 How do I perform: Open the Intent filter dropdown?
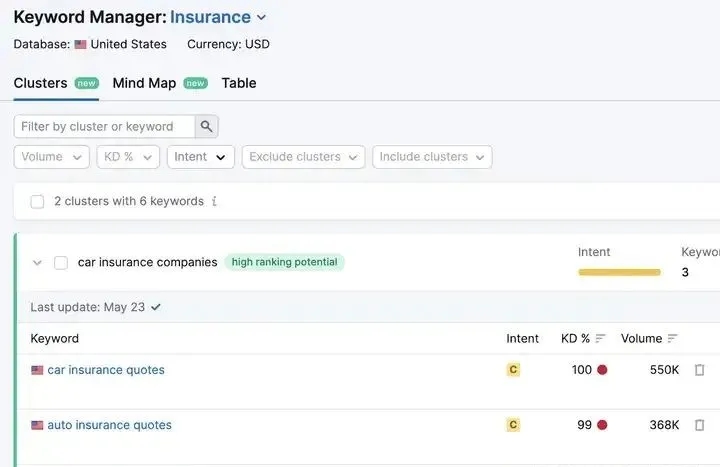coord(201,157)
